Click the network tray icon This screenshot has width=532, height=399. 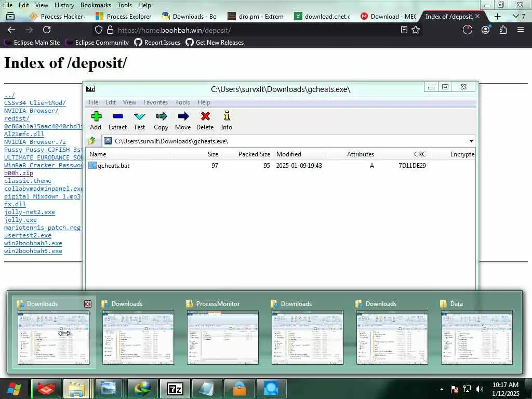pos(467,389)
